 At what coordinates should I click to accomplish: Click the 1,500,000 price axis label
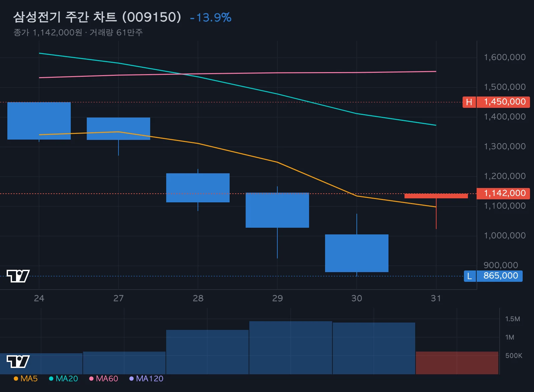[x=505, y=87]
